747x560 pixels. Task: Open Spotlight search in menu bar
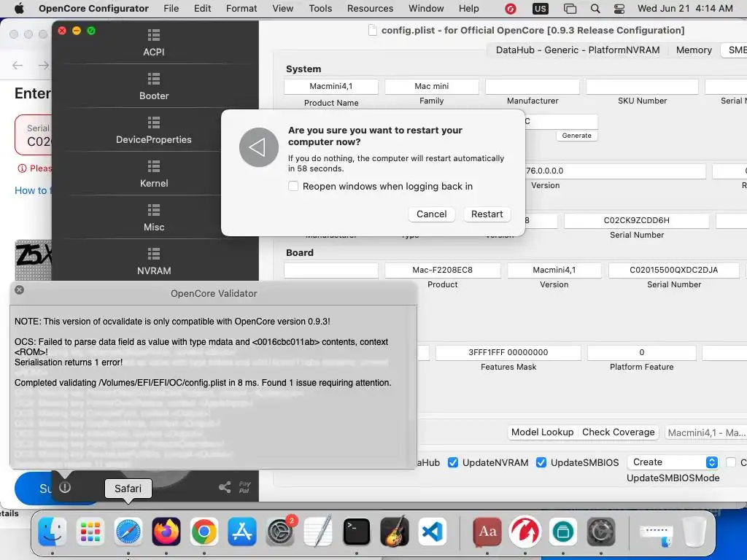pyautogui.click(x=595, y=9)
